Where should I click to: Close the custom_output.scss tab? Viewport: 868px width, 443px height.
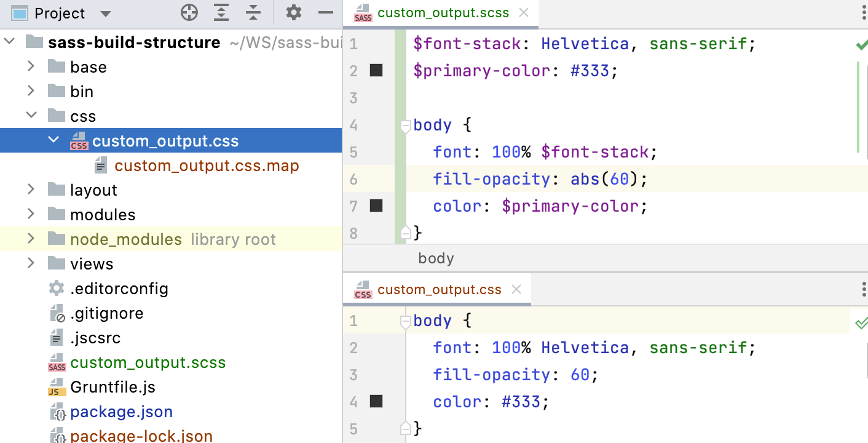click(x=524, y=13)
